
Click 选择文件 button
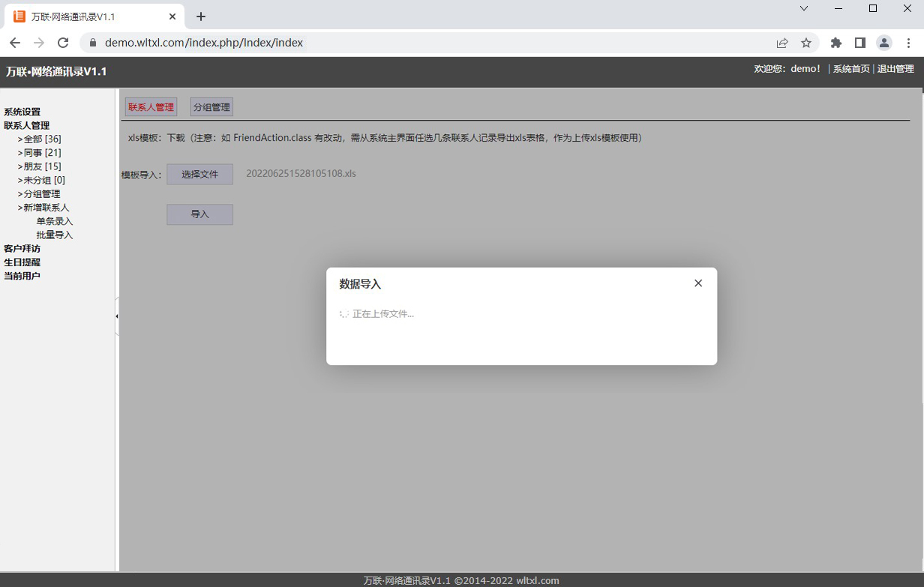click(x=199, y=174)
